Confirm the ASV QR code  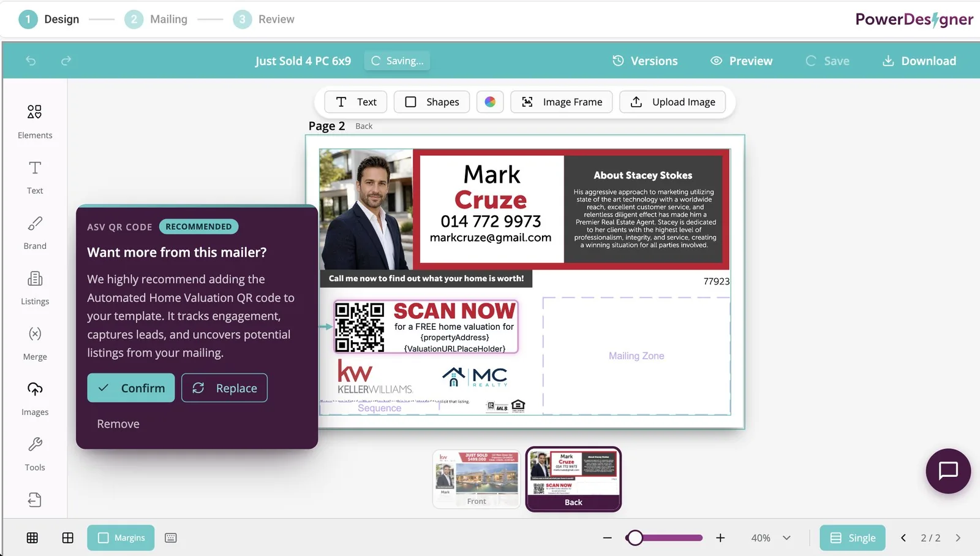(131, 388)
